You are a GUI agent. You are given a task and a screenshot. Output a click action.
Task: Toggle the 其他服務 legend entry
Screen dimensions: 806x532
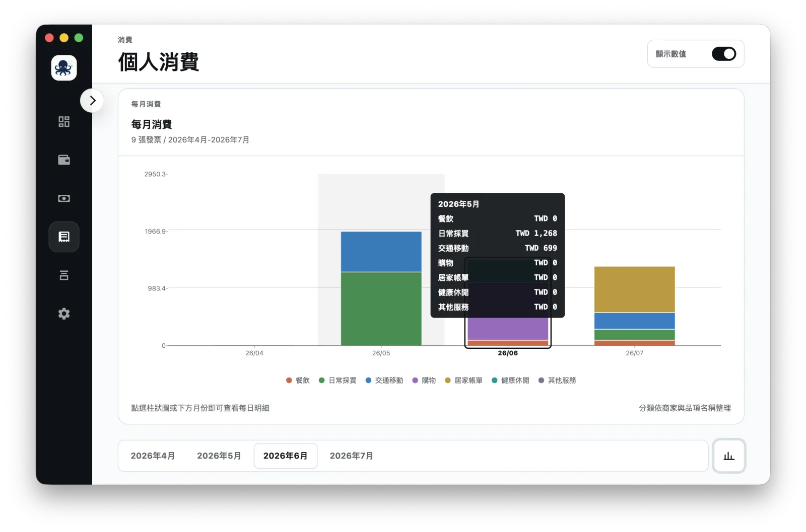557,381
